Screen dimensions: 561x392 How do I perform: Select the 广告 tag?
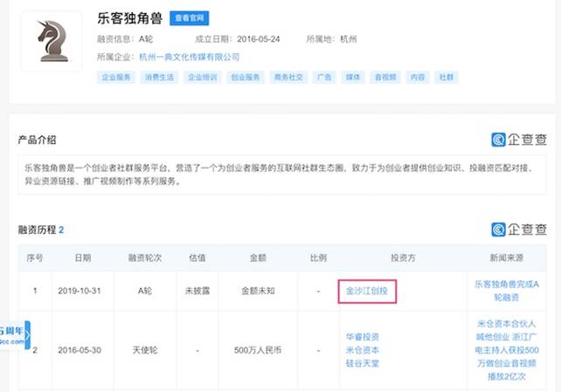click(324, 77)
